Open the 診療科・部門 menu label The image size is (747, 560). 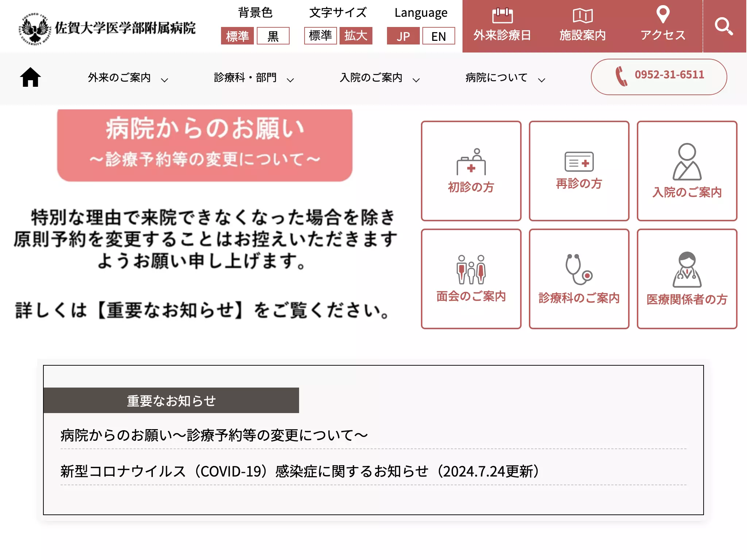(x=245, y=77)
